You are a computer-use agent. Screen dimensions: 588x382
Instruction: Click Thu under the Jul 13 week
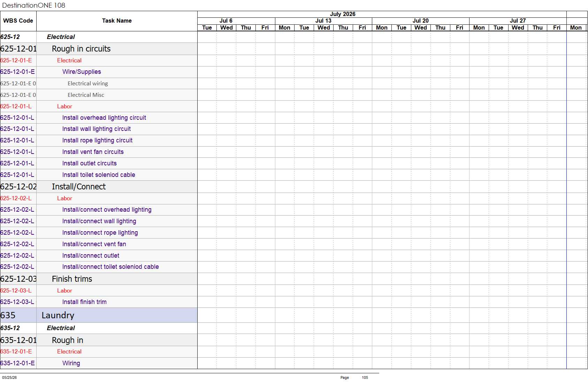[x=343, y=28]
